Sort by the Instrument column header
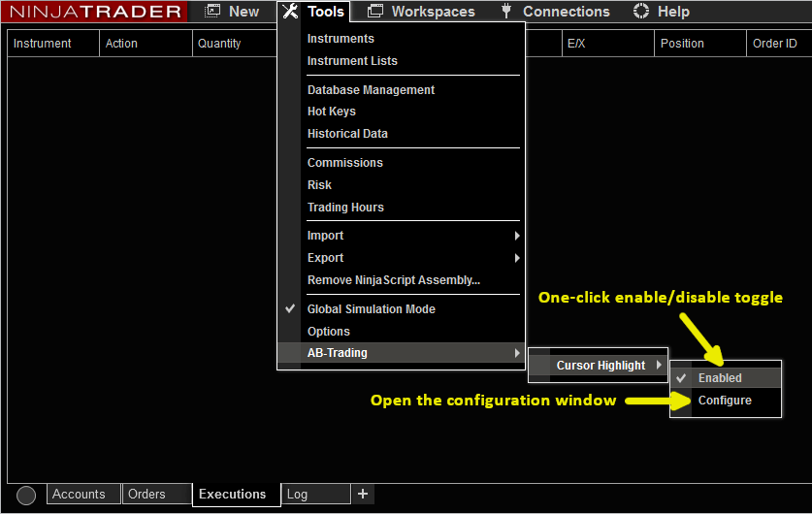This screenshot has height=514, width=812. tap(43, 44)
